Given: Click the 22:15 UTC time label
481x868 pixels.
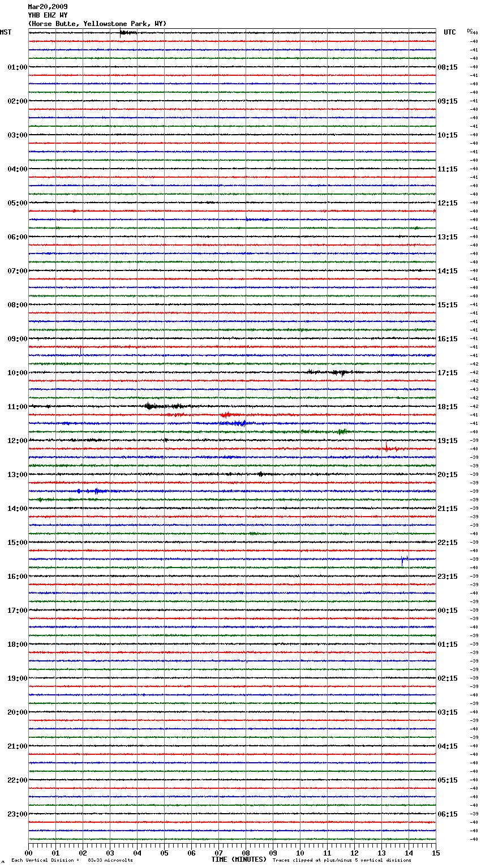Looking at the screenshot, I should 448,543.
